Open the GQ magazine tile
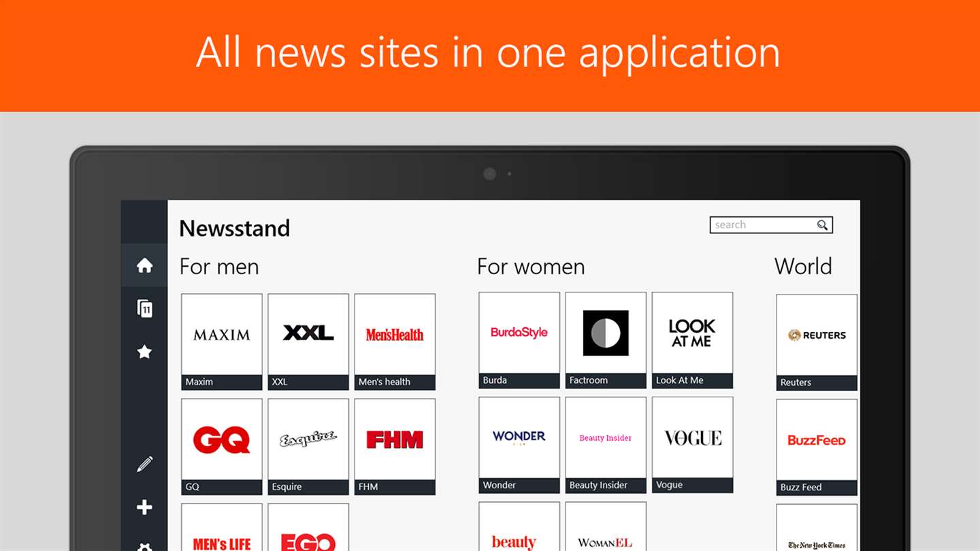The height and width of the screenshot is (551, 980). [x=222, y=446]
